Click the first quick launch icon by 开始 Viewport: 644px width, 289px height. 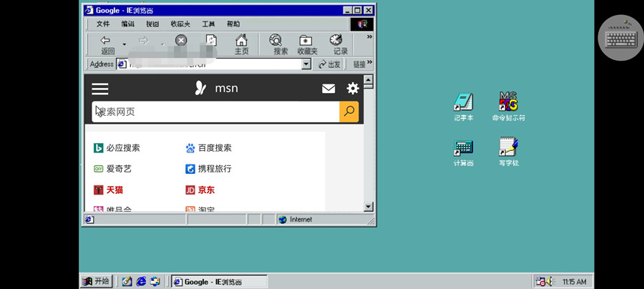pos(127,281)
